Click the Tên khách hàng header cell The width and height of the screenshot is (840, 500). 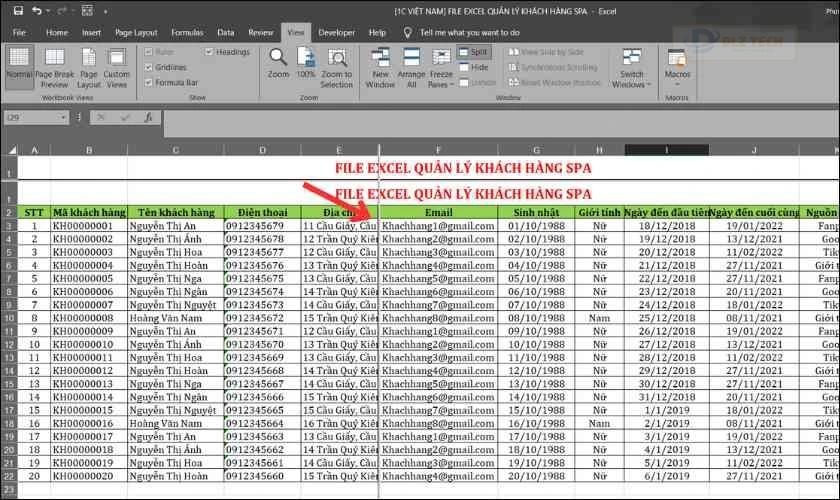tap(176, 213)
